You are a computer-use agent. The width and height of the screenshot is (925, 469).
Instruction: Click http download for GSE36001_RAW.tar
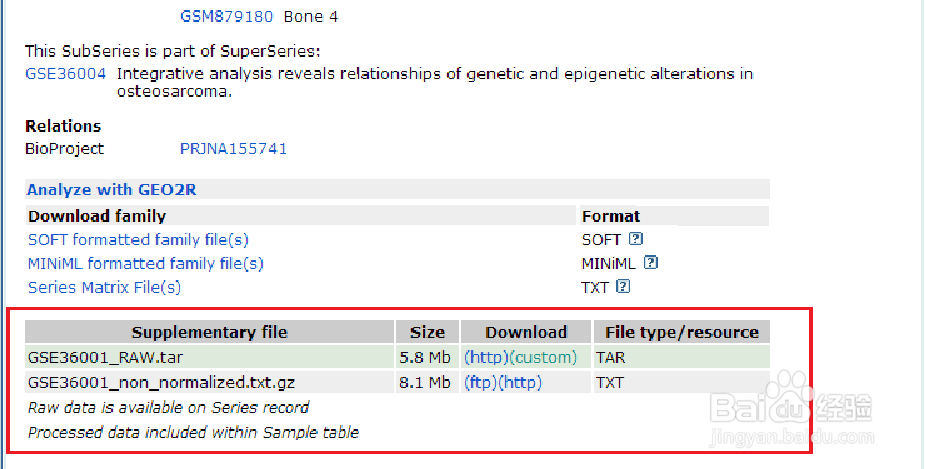(486, 357)
